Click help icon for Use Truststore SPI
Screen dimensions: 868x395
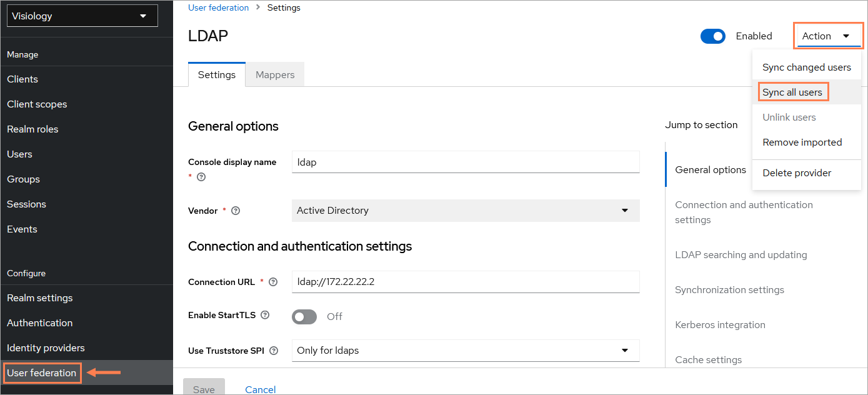tap(273, 351)
